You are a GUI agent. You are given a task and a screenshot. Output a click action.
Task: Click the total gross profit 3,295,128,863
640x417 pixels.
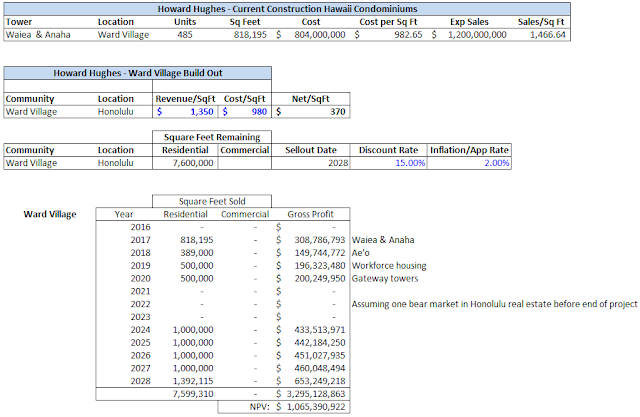tap(316, 394)
